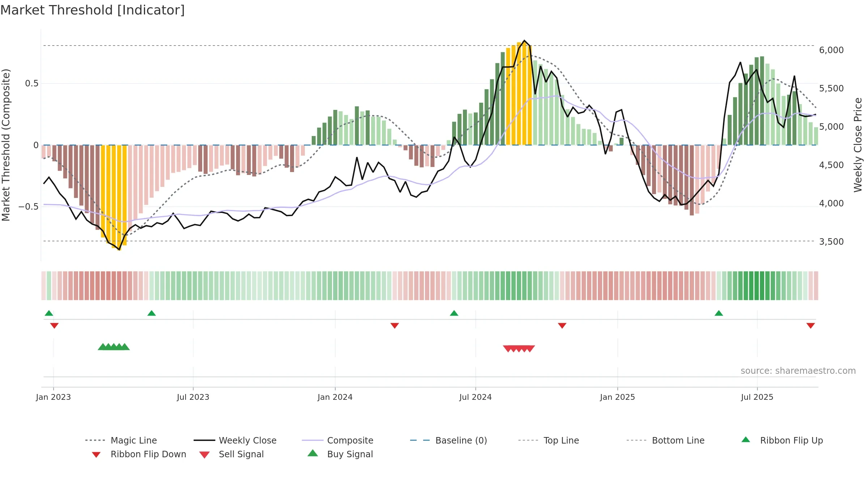Click the ribbon flip down triangle before Jan 2025

pyautogui.click(x=562, y=326)
